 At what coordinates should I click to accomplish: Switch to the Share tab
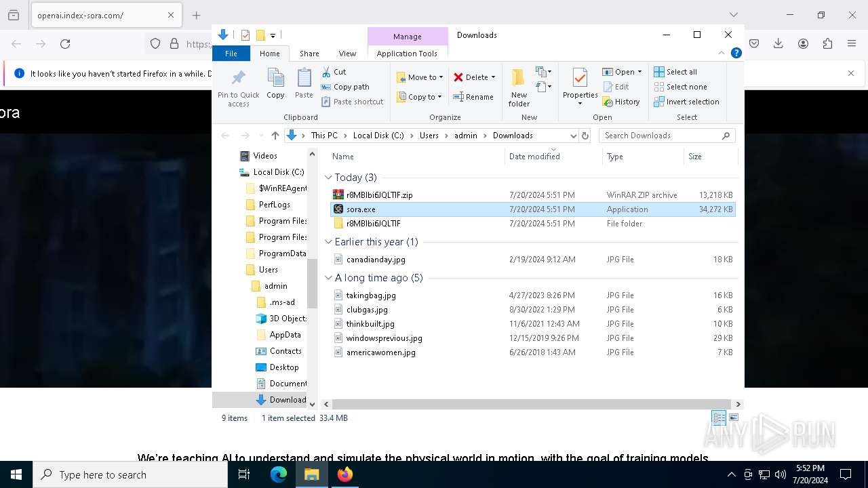(x=309, y=54)
